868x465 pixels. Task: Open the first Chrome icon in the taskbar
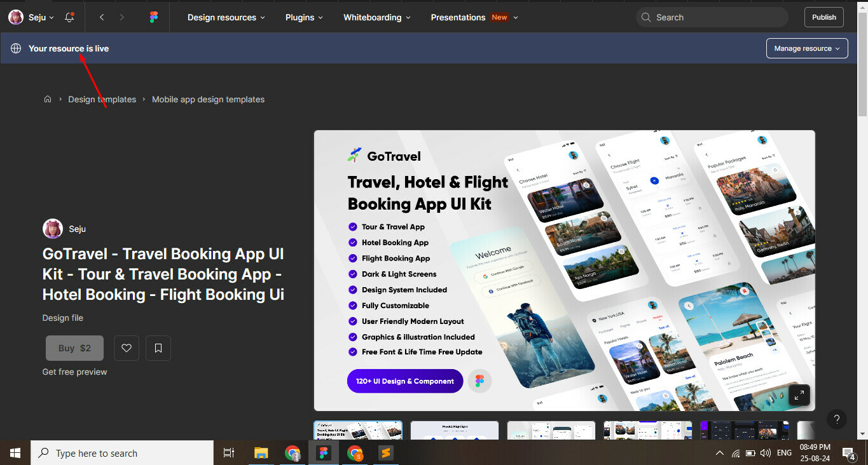[x=293, y=453]
